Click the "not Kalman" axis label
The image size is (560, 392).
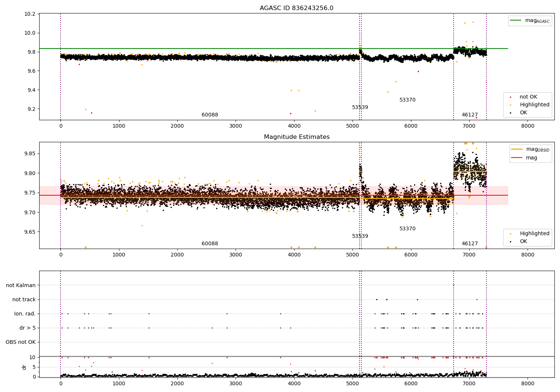point(21,286)
